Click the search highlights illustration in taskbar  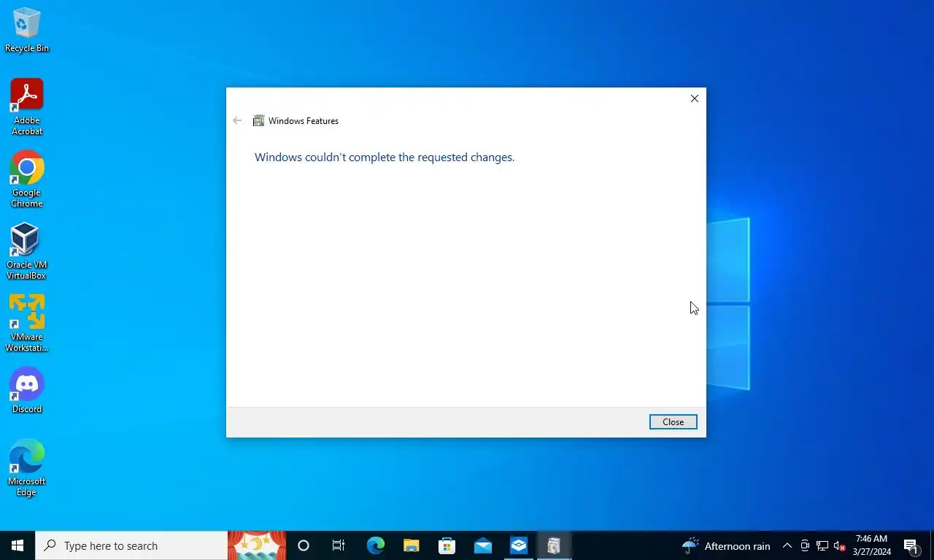(x=257, y=545)
